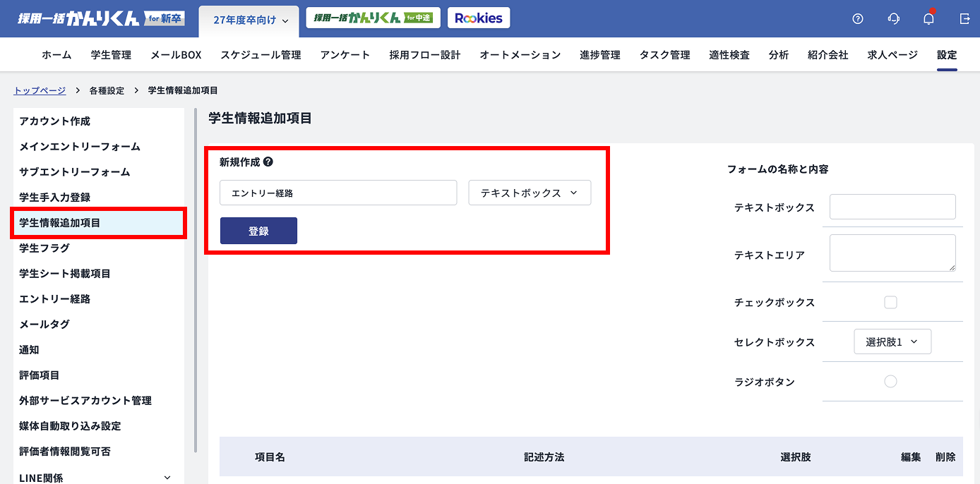Open 採用一括かんりくん for中途

tap(372, 17)
